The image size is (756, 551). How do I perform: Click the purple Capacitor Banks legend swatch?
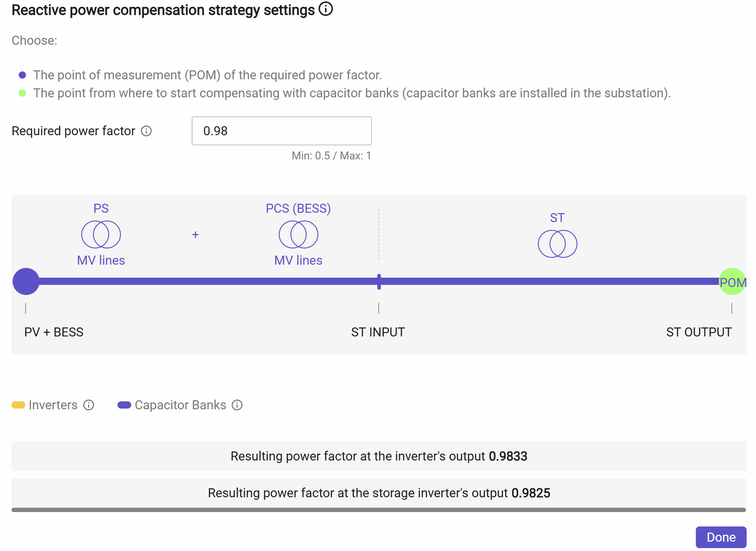coord(124,405)
